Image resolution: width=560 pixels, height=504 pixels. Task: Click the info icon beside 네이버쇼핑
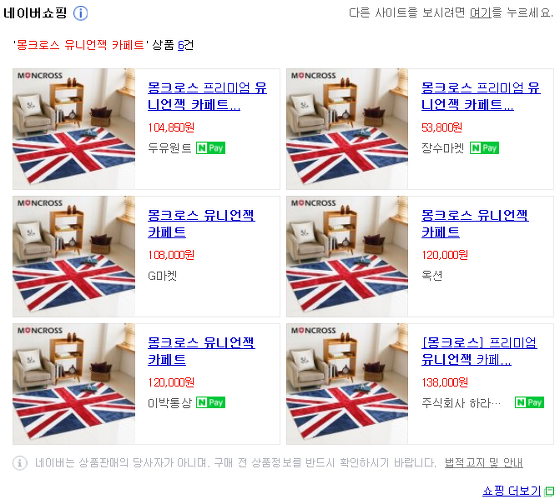click(x=80, y=14)
